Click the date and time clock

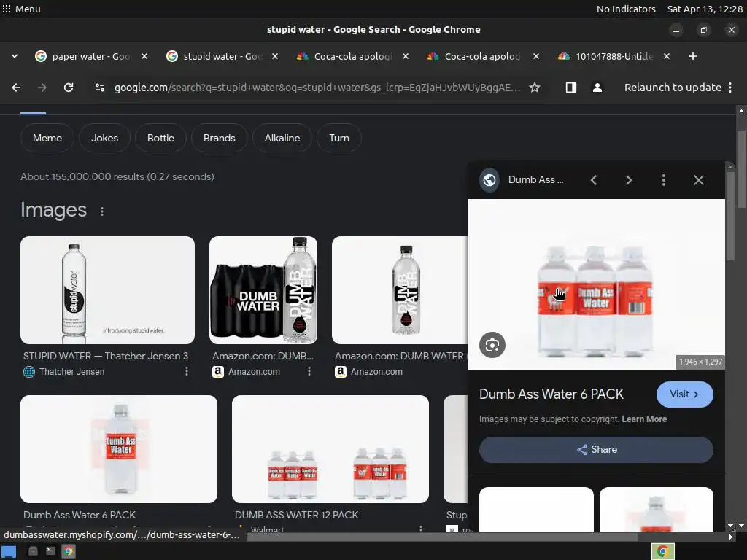point(705,9)
